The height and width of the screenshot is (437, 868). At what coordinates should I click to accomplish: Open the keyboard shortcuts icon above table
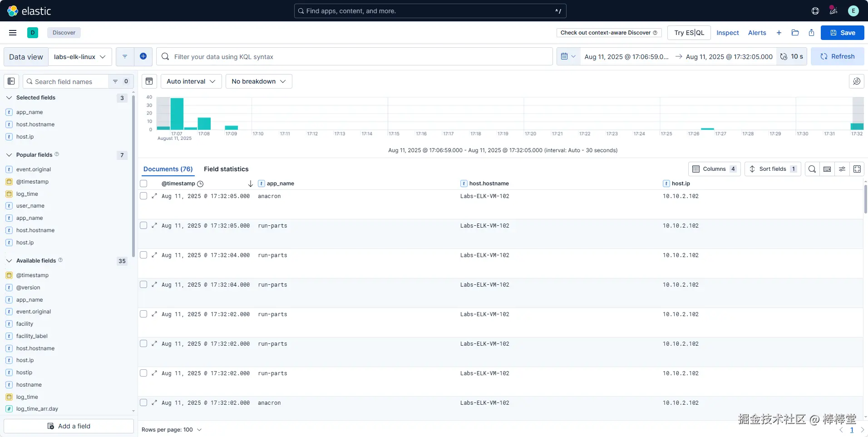pos(827,169)
